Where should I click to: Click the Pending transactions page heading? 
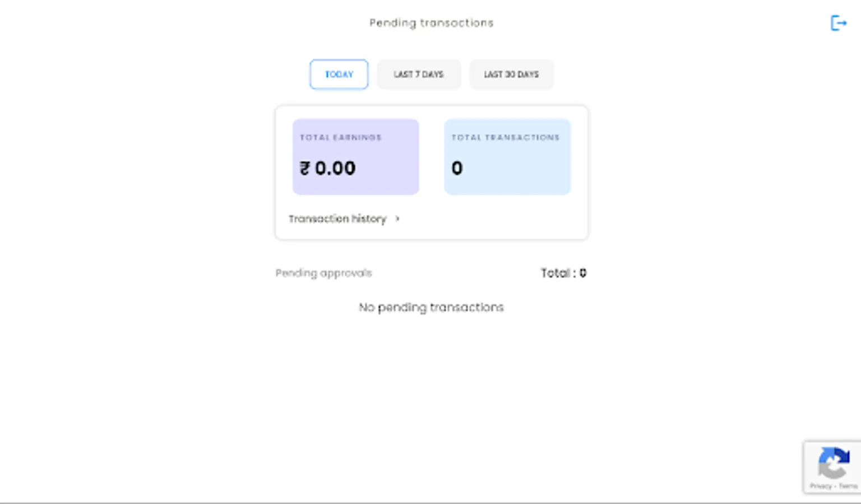coord(431,23)
